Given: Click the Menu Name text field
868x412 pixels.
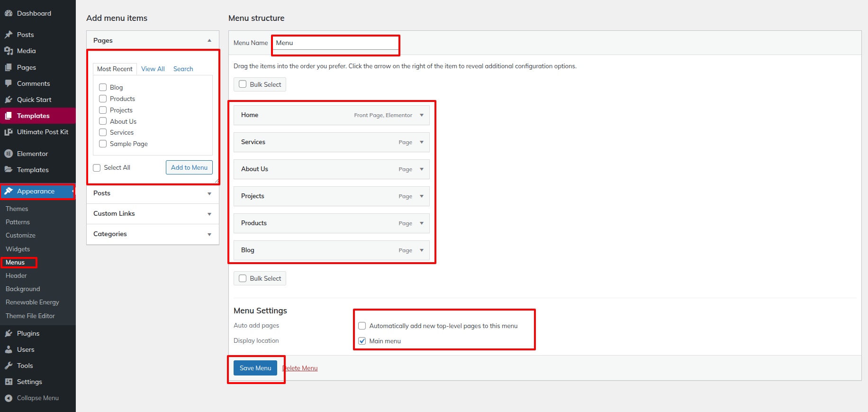Looking at the screenshot, I should 336,43.
